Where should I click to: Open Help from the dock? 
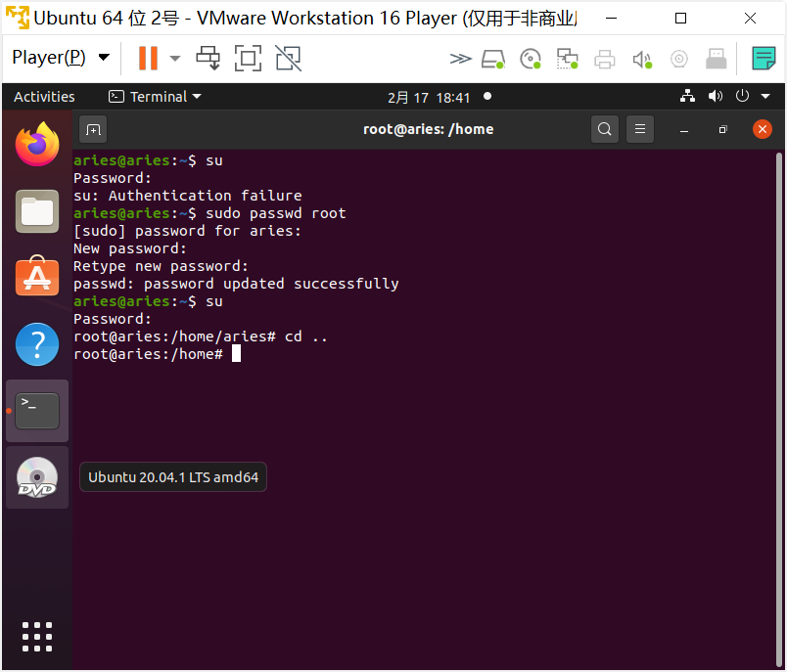[37, 344]
